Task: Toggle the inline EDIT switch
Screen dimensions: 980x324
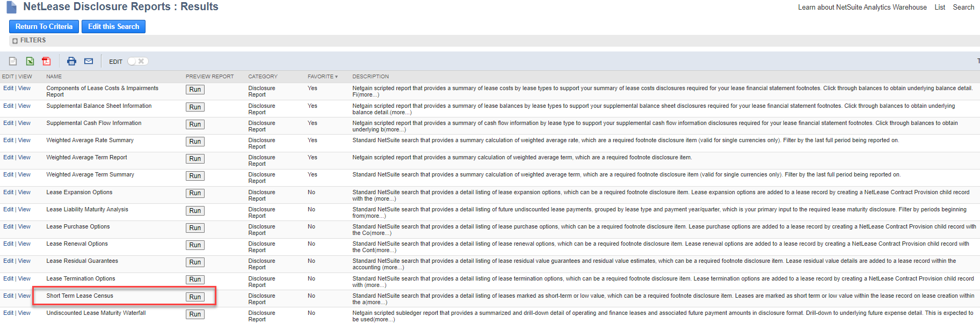Action: (x=137, y=61)
